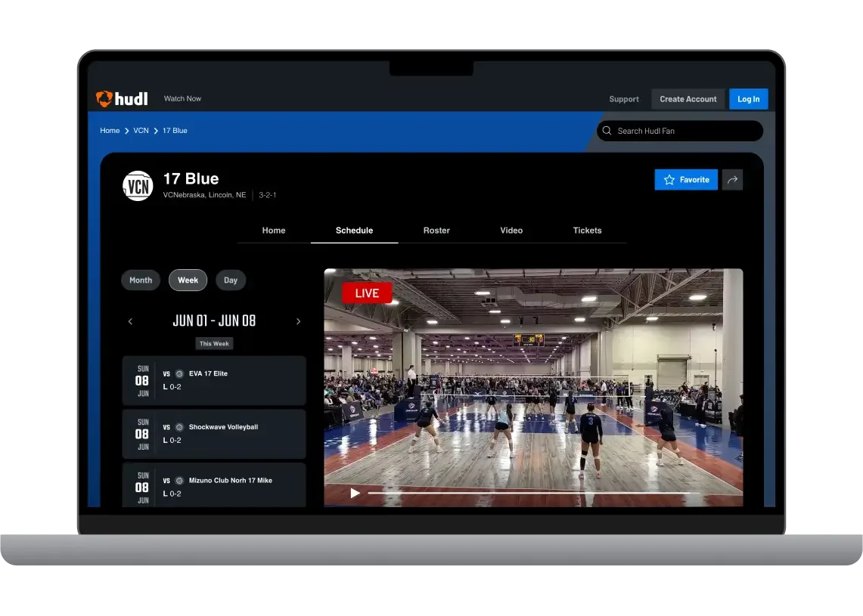Toggle the Week view selector
Image resolution: width=863 pixels, height=616 pixels.
(188, 280)
